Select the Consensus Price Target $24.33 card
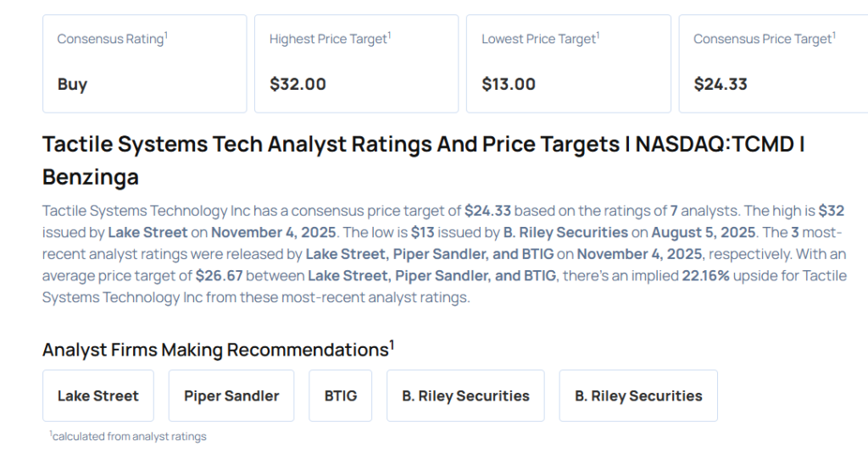 (771, 64)
